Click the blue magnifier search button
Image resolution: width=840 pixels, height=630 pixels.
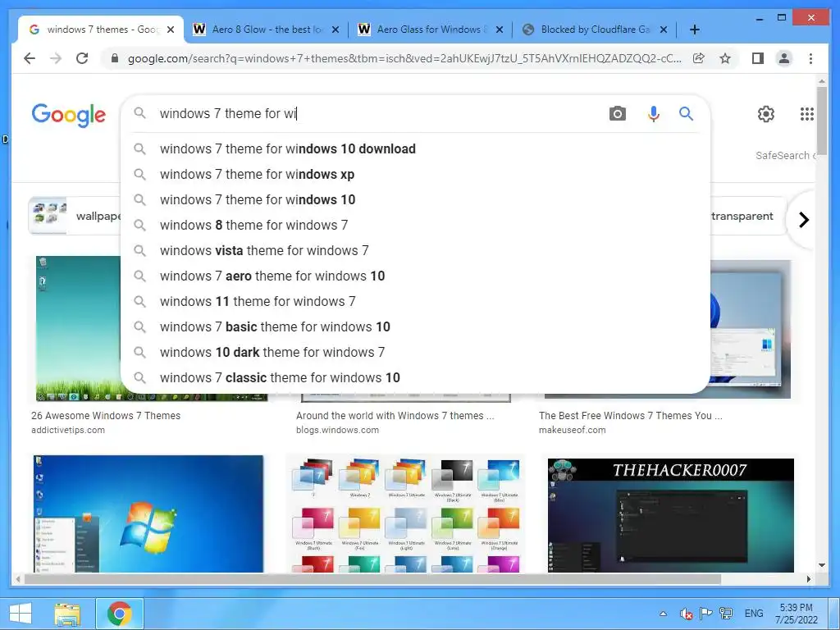click(x=687, y=113)
